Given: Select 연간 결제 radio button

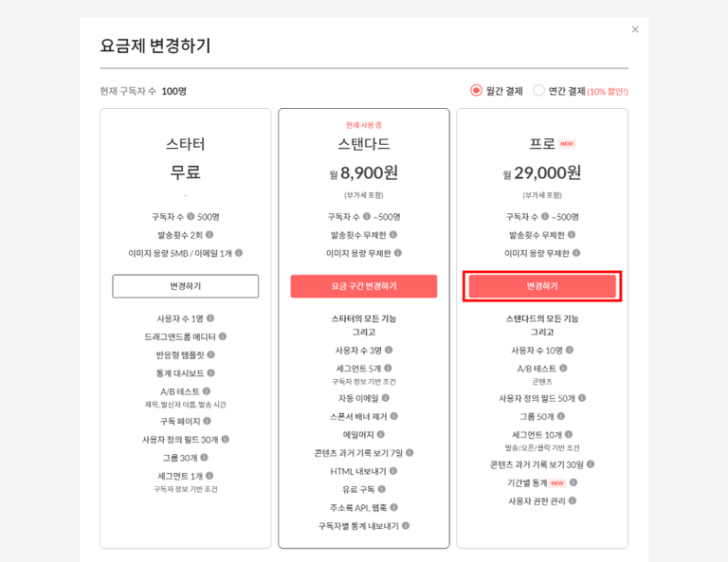Looking at the screenshot, I should coord(539,91).
